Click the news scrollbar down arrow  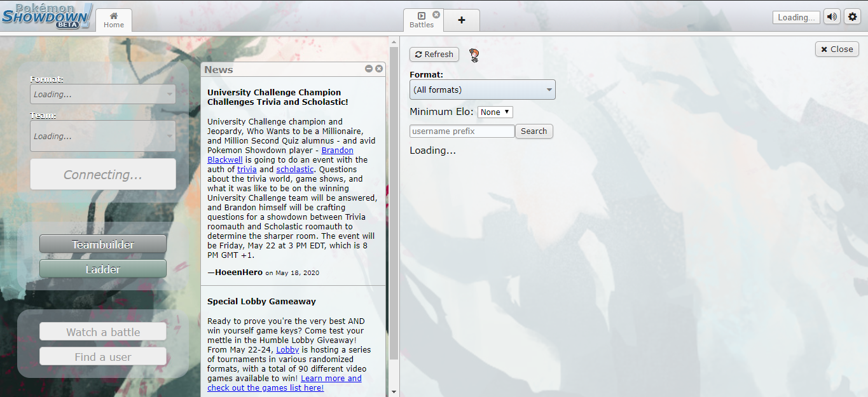tap(394, 392)
